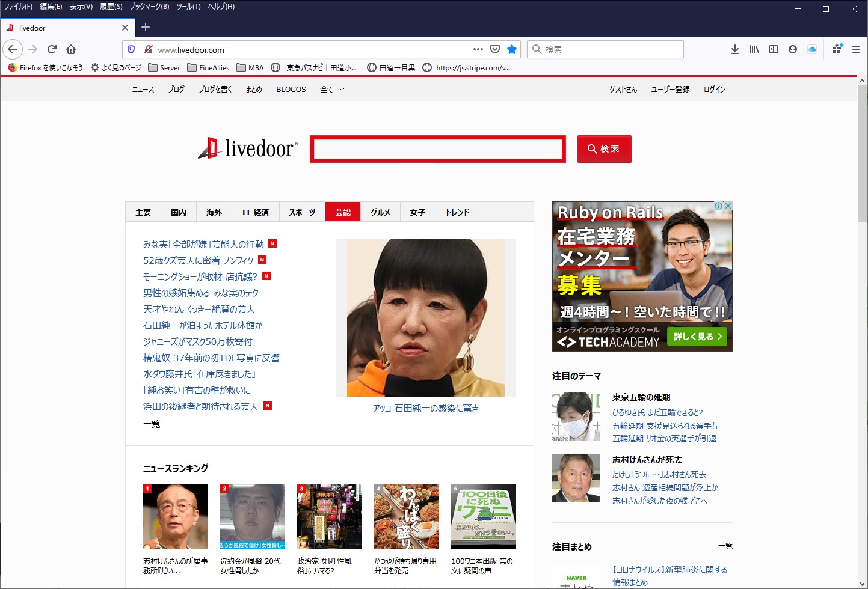Toggle the sidebar view icon
The height and width of the screenshot is (589, 868).
point(774,49)
